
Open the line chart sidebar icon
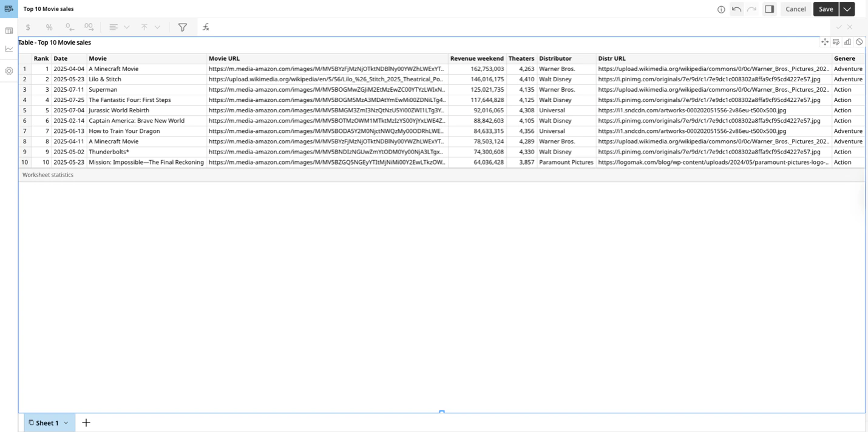[x=8, y=49]
